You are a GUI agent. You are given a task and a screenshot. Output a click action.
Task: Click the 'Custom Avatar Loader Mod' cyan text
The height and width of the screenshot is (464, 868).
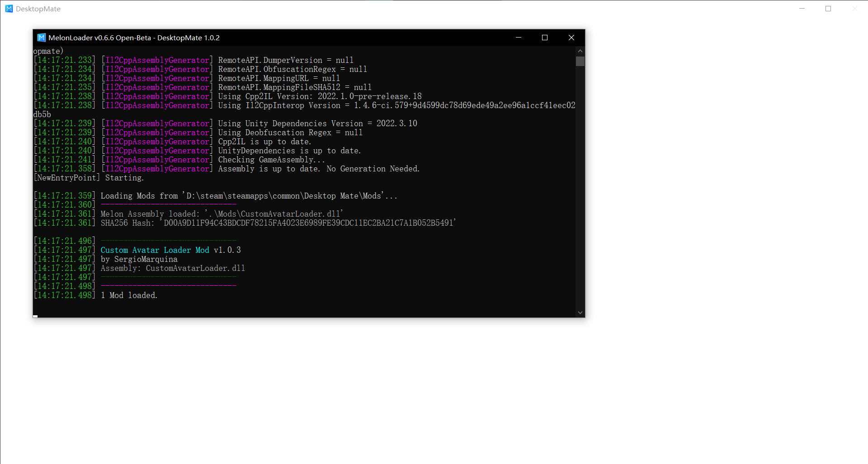tap(155, 250)
